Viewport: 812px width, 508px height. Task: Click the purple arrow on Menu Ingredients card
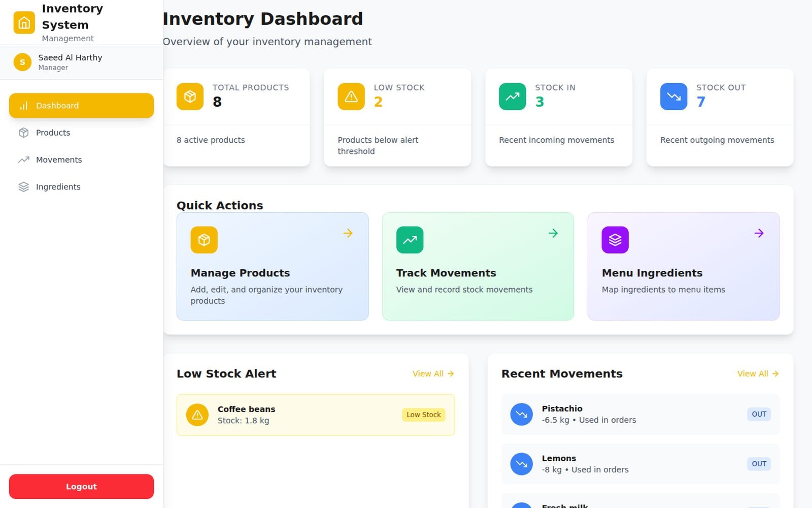coord(759,233)
